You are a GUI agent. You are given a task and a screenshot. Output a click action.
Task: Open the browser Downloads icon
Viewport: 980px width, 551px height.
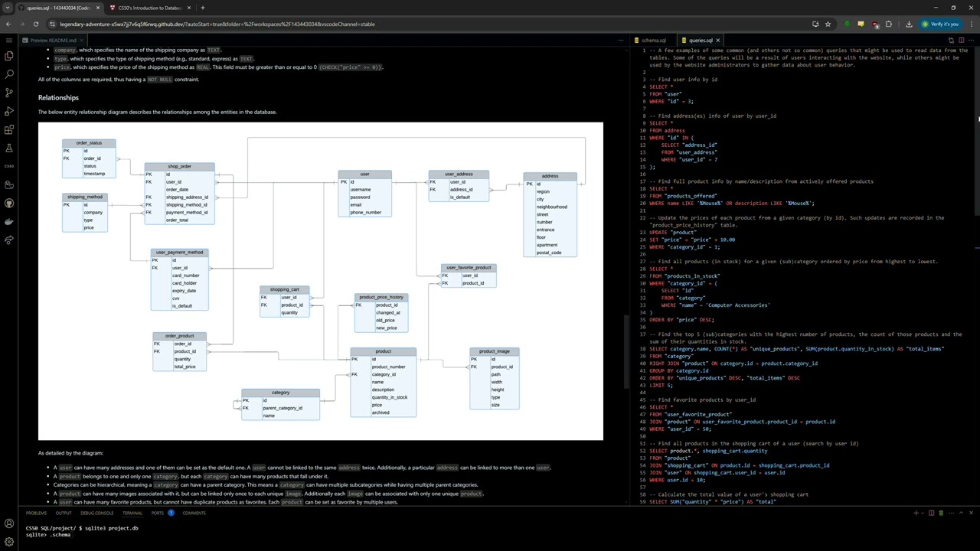point(909,24)
